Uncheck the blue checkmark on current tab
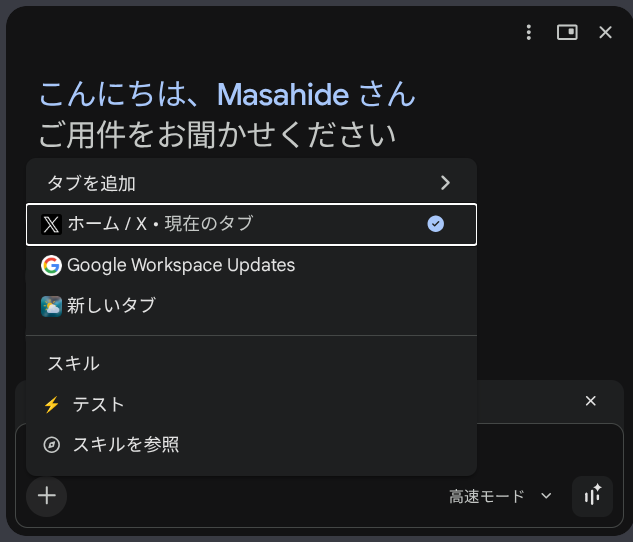Viewport: 633px width, 542px height. 435,224
